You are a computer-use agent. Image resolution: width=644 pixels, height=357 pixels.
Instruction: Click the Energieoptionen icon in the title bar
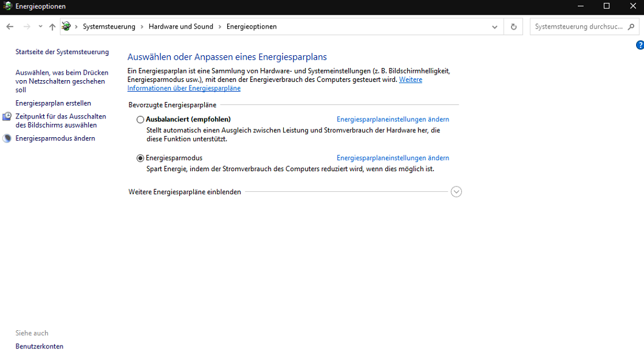(6, 6)
